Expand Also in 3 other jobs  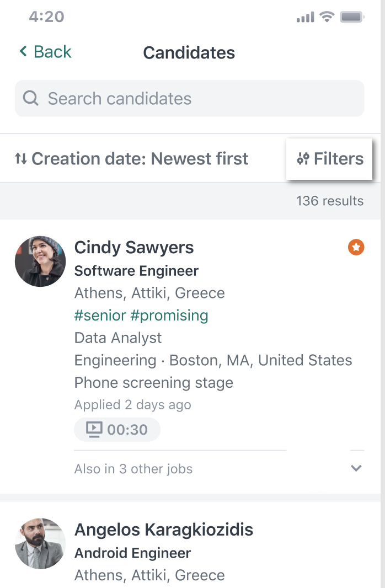[x=133, y=469]
